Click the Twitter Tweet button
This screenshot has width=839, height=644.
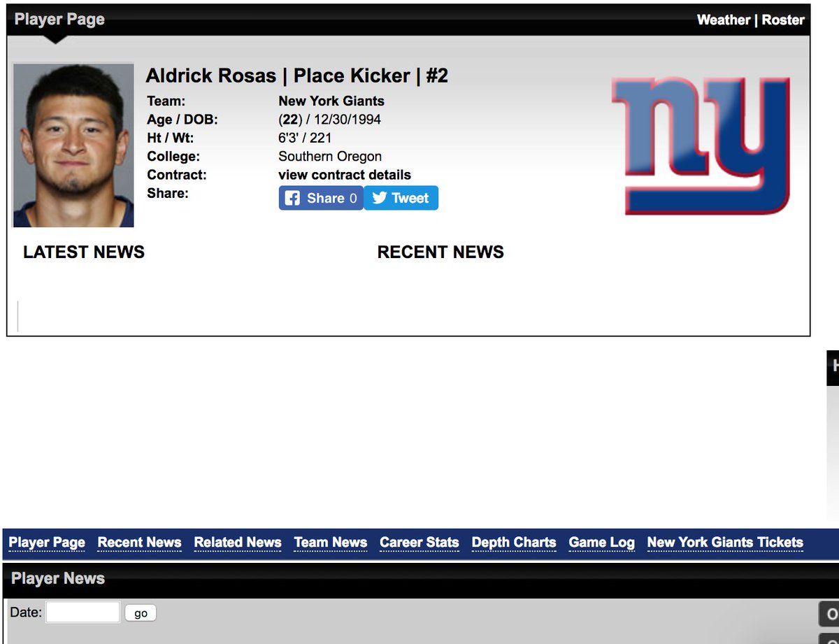(x=401, y=198)
